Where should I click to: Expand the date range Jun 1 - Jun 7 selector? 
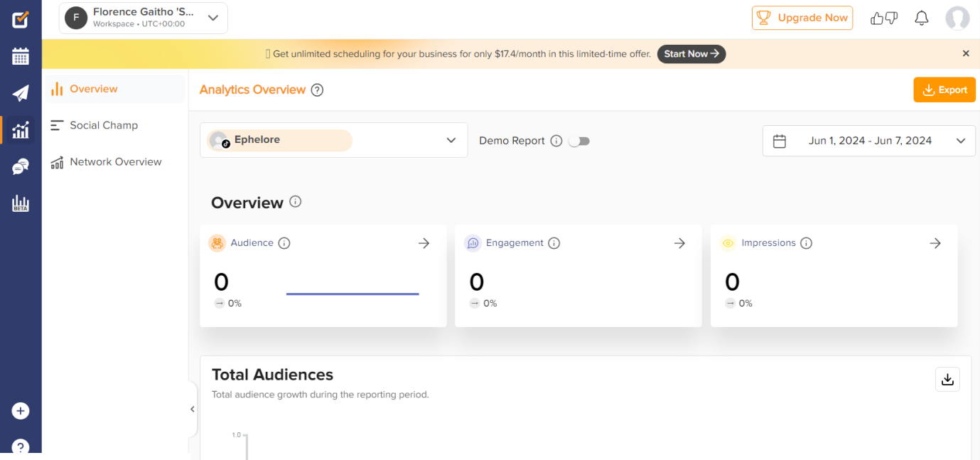868,140
